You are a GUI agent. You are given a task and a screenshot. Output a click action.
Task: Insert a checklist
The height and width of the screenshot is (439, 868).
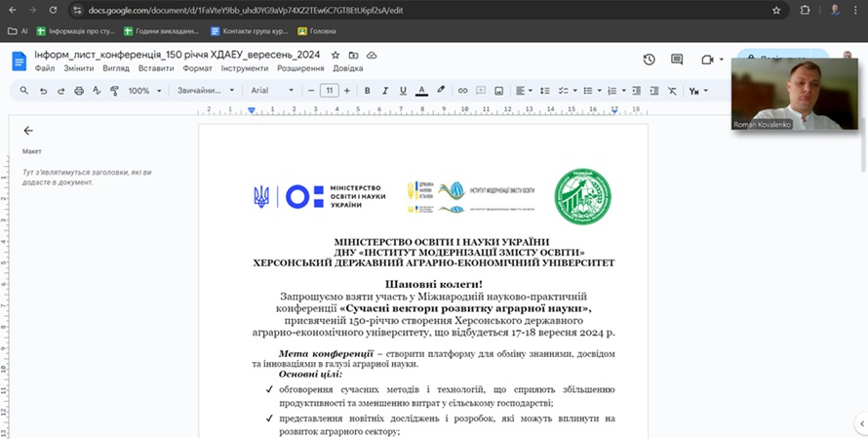pos(563,91)
